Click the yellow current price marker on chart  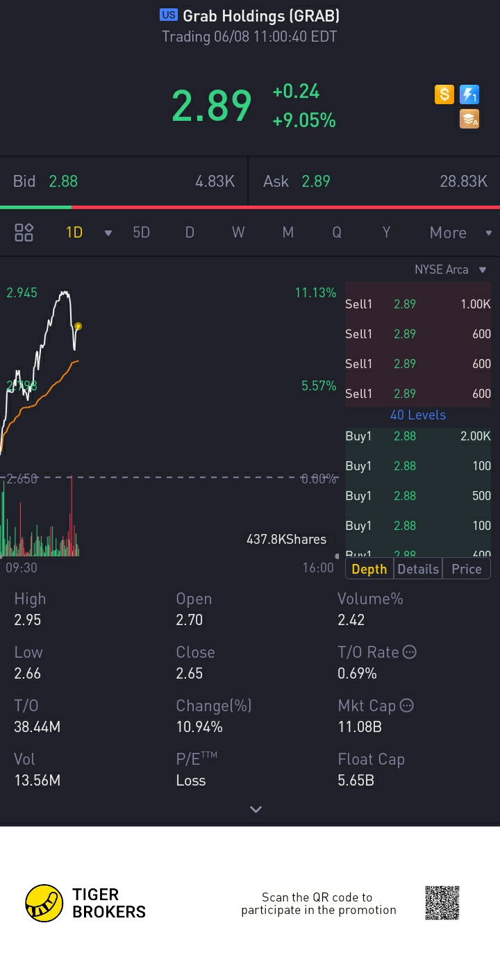point(78,326)
